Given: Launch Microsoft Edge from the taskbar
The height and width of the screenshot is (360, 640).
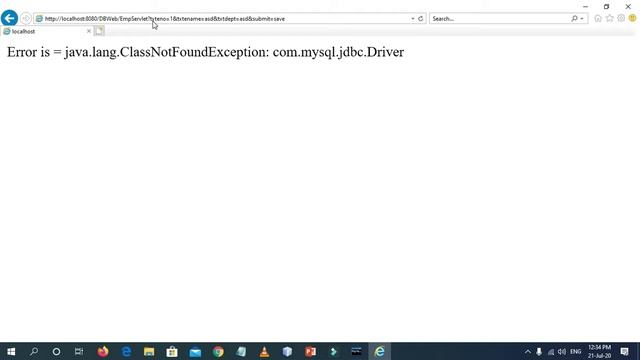Looking at the screenshot, I should 126,351.
